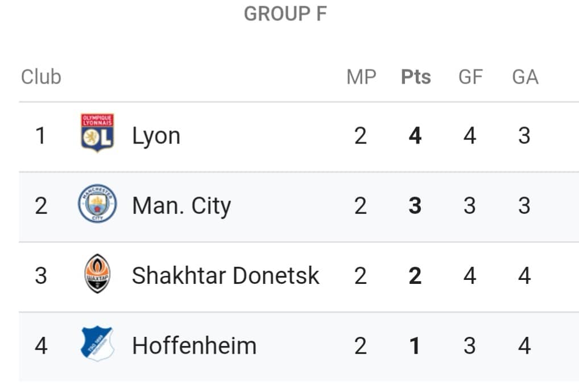Click the GF column header
Image resolution: width=579 pixels, height=392 pixels.
[470, 77]
